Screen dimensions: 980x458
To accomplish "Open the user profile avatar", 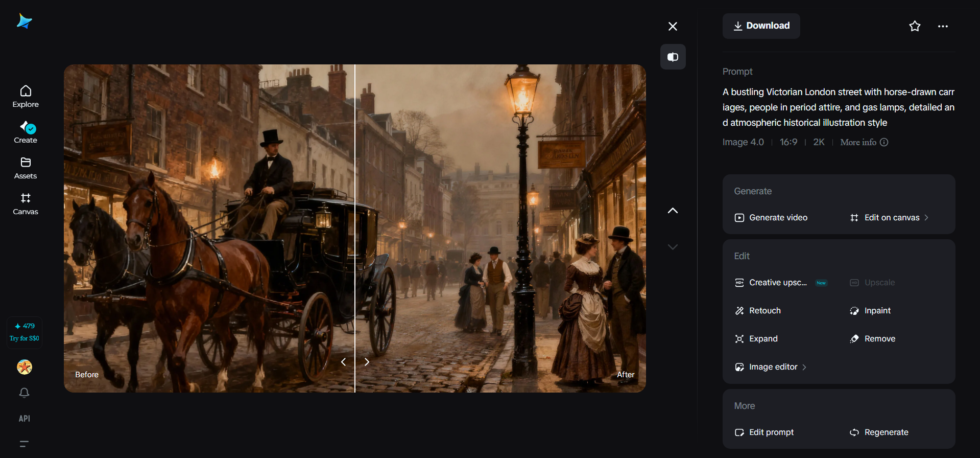I will click(x=25, y=367).
